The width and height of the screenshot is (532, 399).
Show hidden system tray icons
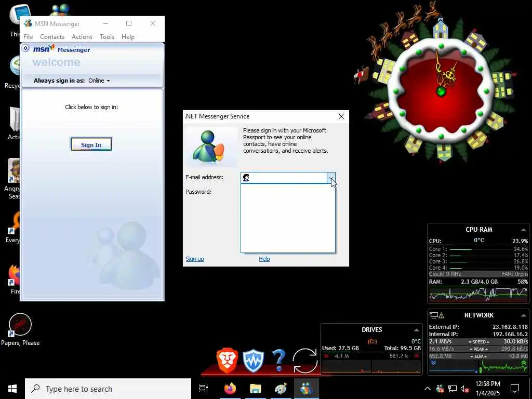(x=428, y=389)
